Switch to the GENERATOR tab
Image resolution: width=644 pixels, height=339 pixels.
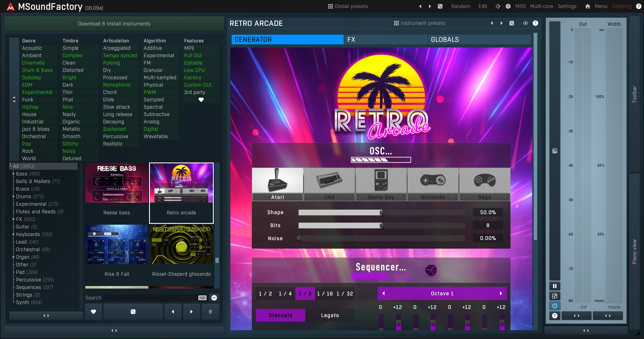pos(287,40)
